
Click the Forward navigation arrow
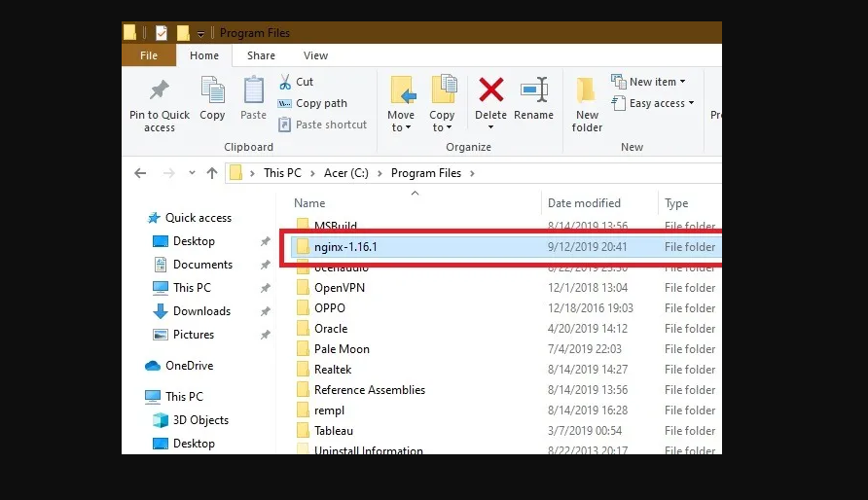169,173
